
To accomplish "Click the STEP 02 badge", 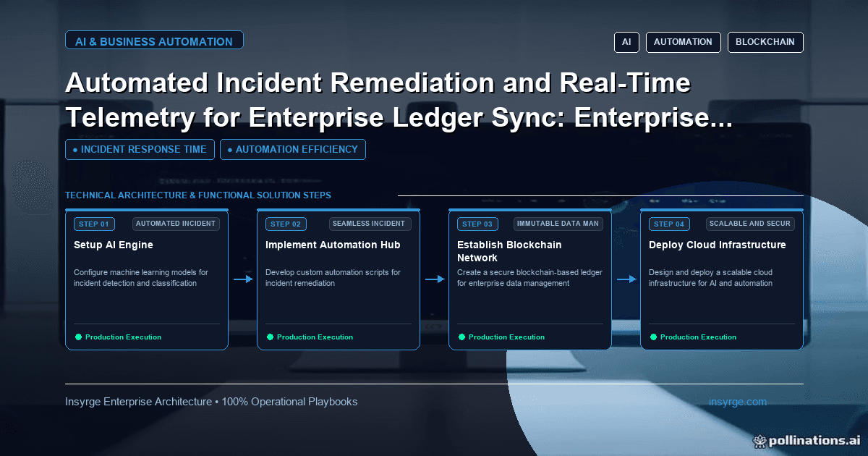I will (x=286, y=224).
